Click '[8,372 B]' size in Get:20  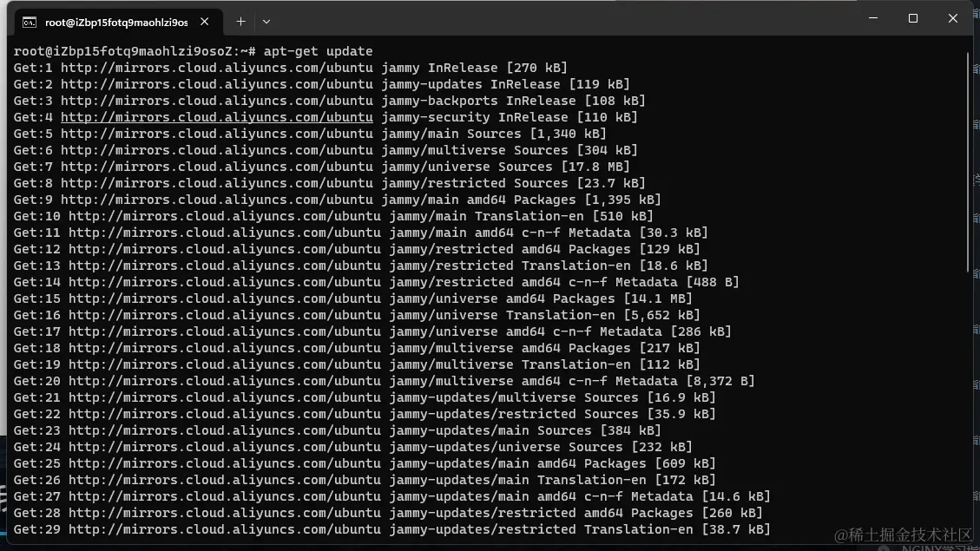720,381
